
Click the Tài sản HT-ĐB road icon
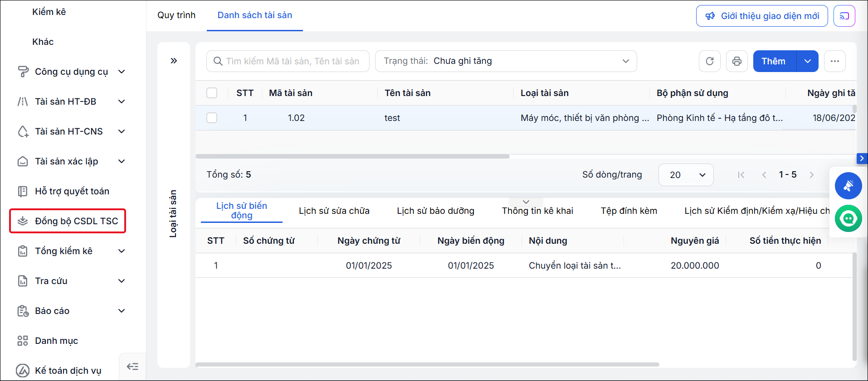pyautogui.click(x=23, y=101)
